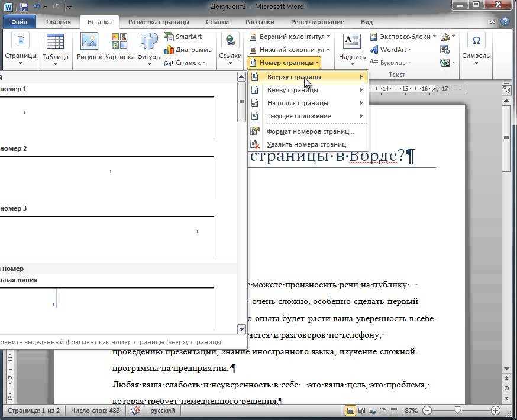
Task: Open the Нижний колонтитул footer dropdown
Action: click(x=289, y=50)
